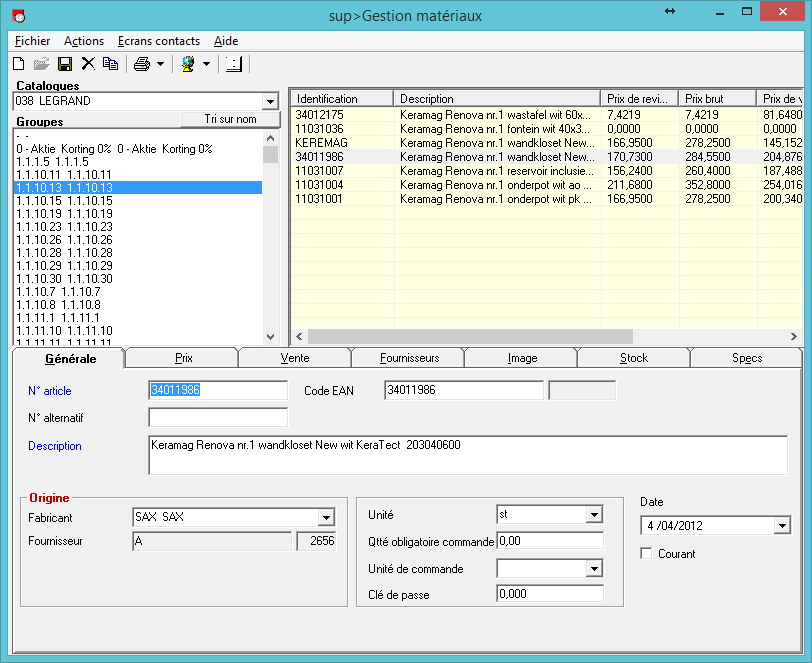Click the N° article input field

218,390
